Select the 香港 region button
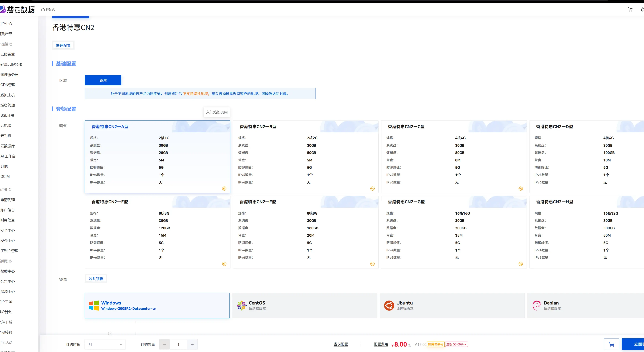The width and height of the screenshot is (644, 352). click(103, 80)
